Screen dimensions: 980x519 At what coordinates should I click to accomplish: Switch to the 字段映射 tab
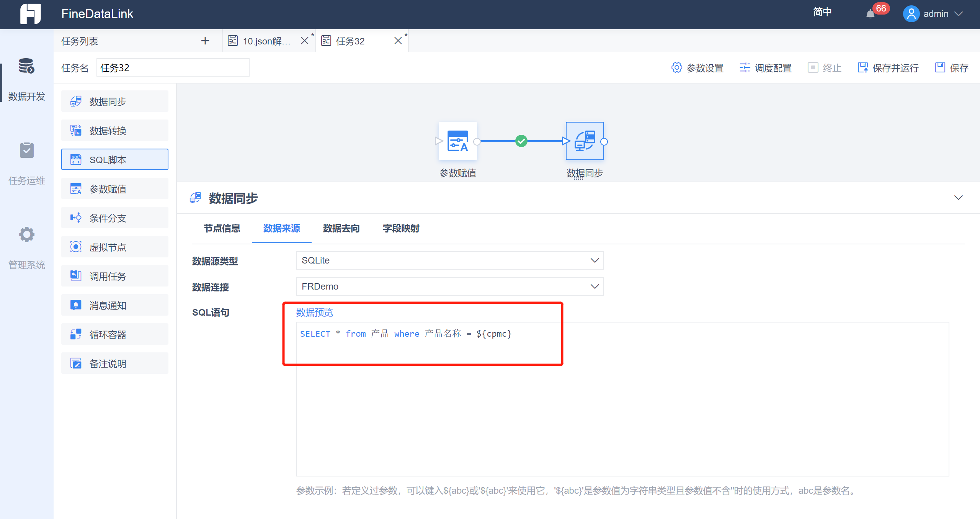point(401,228)
